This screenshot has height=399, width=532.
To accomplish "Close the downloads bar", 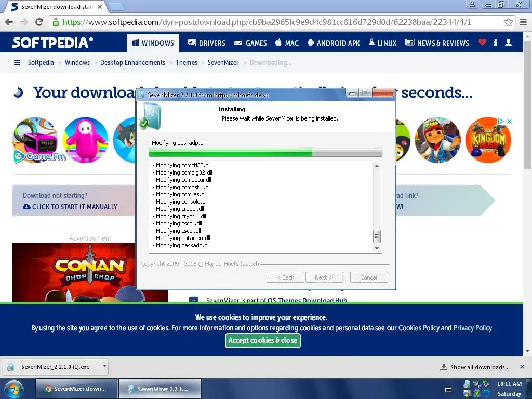I will 522,367.
